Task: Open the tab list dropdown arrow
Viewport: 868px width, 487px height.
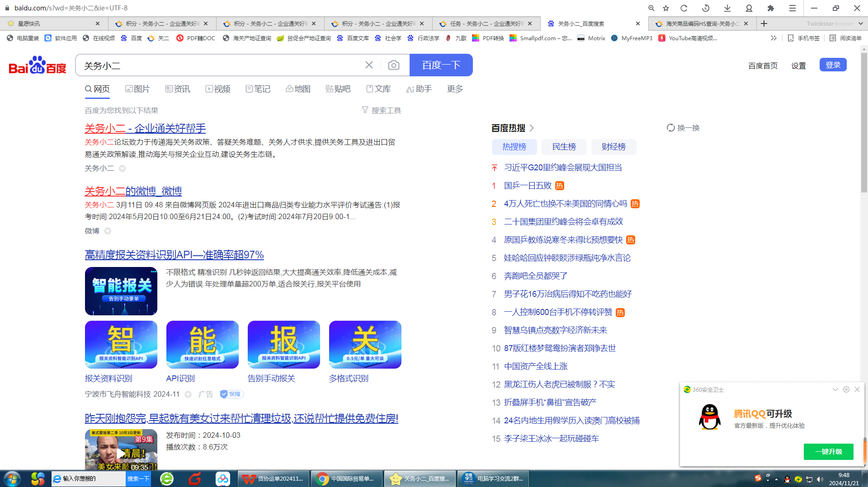Action: point(860,23)
